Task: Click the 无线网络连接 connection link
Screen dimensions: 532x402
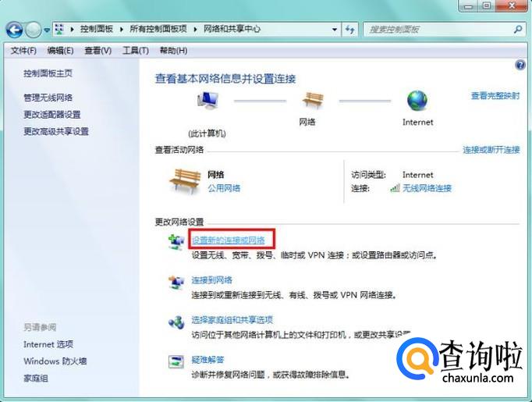Action: pyautogui.click(x=427, y=188)
